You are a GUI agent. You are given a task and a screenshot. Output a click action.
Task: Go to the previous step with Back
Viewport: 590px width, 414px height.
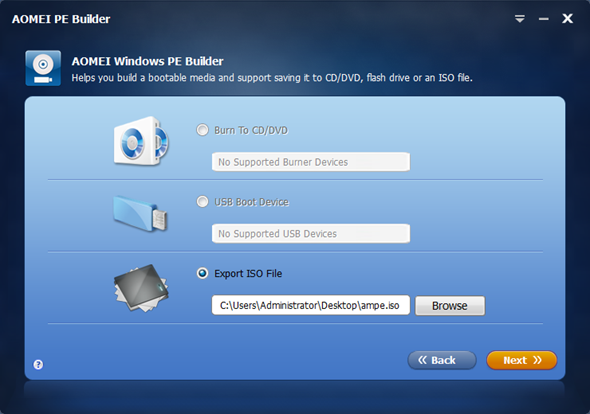pos(442,360)
